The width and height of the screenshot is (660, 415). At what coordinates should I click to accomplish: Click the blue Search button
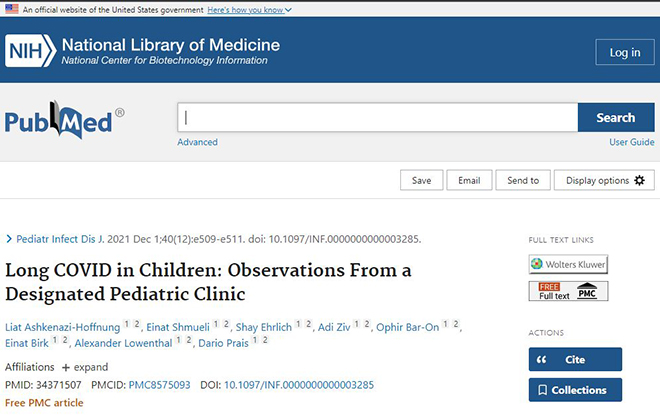coord(616,117)
